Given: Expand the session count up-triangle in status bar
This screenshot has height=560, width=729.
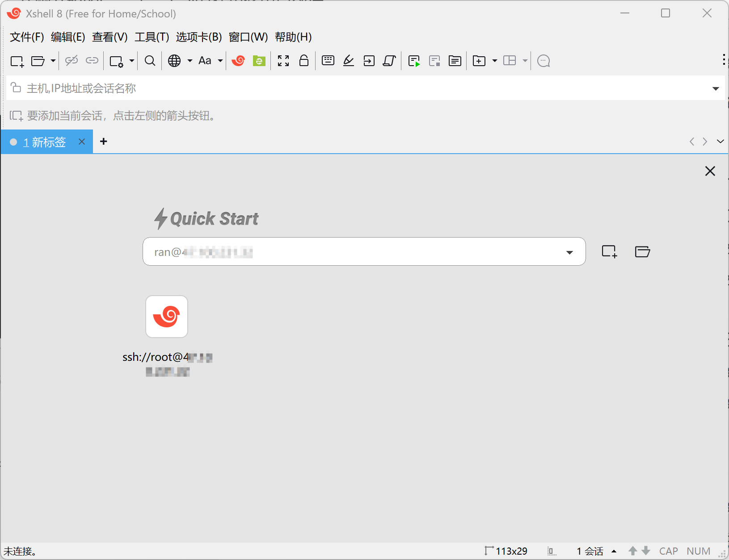Looking at the screenshot, I should pyautogui.click(x=614, y=551).
